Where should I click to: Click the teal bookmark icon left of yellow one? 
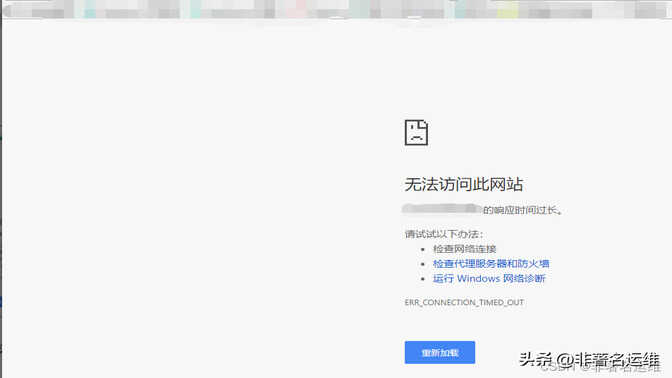(460, 9)
